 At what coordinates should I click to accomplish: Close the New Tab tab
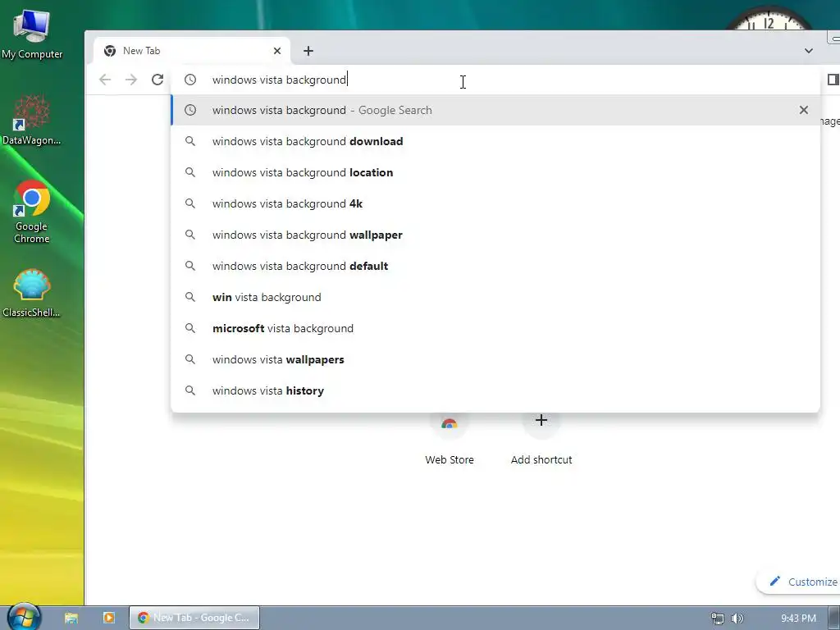[277, 51]
